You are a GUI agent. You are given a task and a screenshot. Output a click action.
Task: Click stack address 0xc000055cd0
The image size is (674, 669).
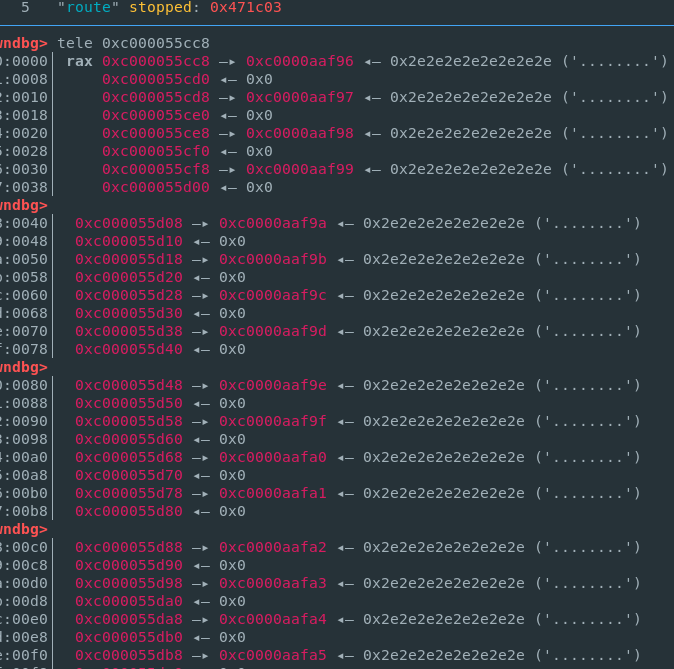click(156, 79)
